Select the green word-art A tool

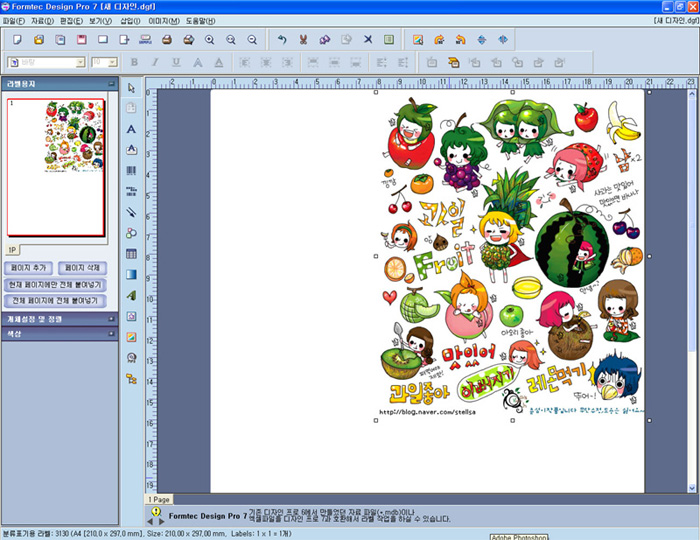click(x=131, y=295)
